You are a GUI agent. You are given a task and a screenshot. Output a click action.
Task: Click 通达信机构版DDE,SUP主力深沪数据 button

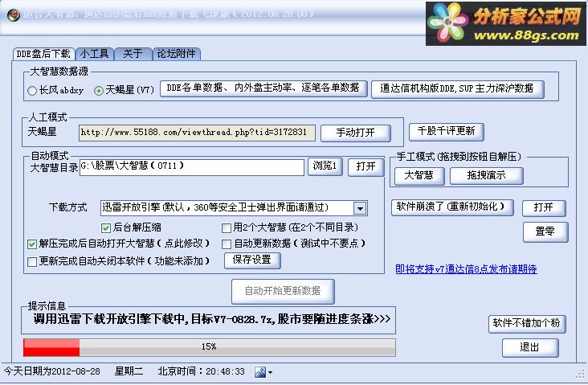pos(457,89)
